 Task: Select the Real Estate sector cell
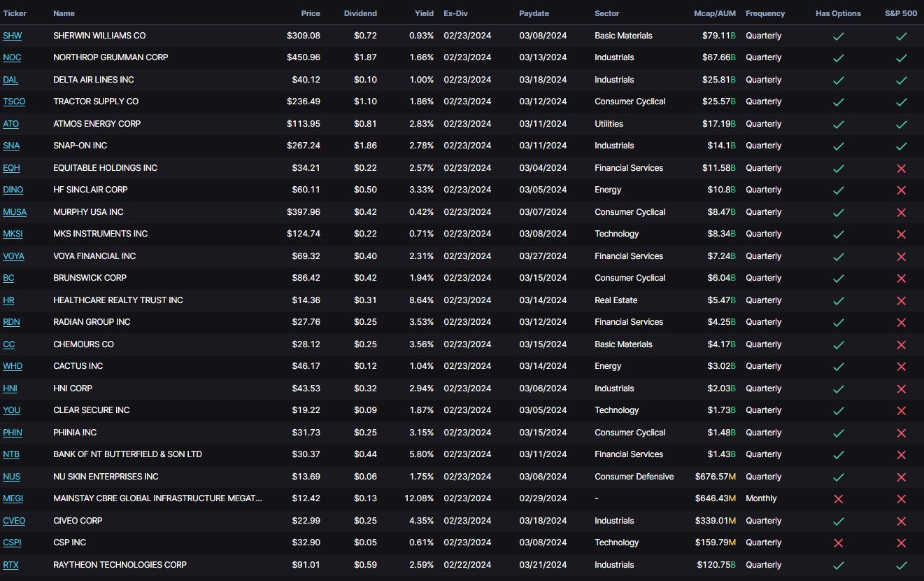pyautogui.click(x=616, y=300)
